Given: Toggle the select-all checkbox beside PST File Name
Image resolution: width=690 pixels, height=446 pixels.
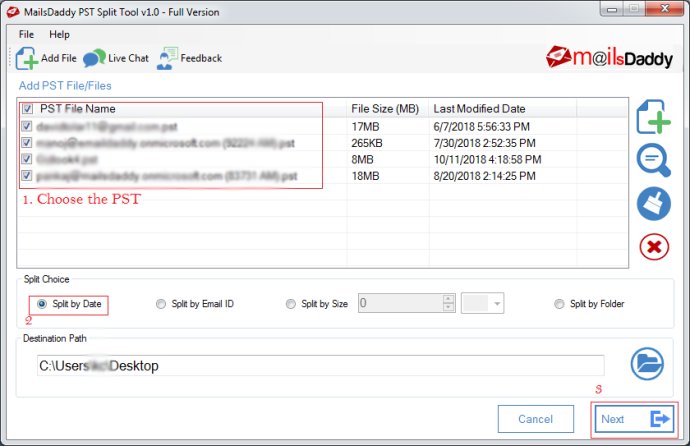Looking at the screenshot, I should coord(27,109).
